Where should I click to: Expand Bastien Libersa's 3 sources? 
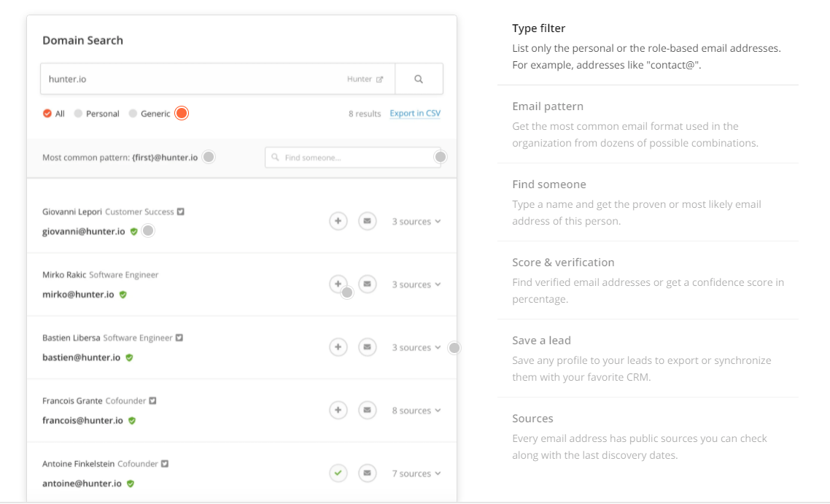416,347
